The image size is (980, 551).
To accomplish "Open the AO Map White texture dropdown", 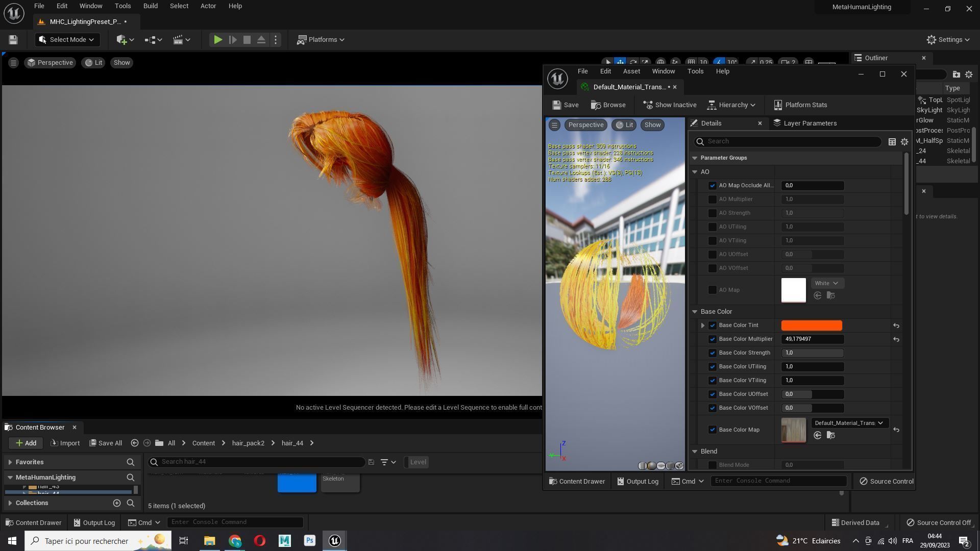I will [826, 283].
